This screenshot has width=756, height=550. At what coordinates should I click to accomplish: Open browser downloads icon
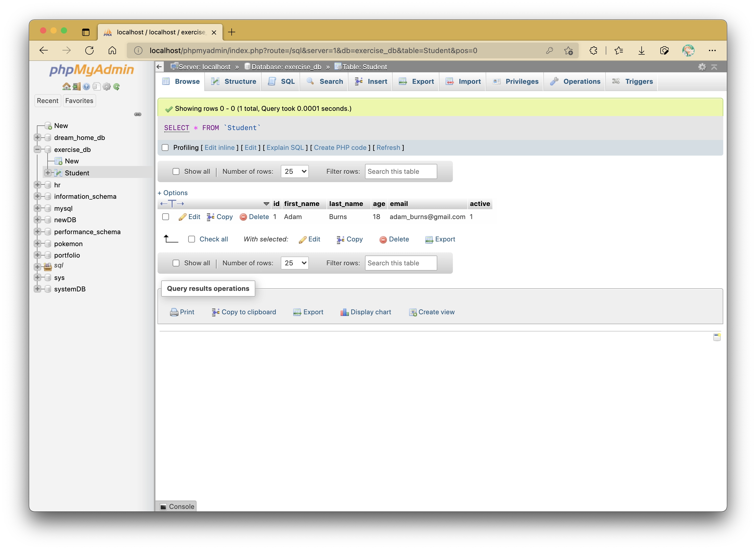pyautogui.click(x=641, y=50)
